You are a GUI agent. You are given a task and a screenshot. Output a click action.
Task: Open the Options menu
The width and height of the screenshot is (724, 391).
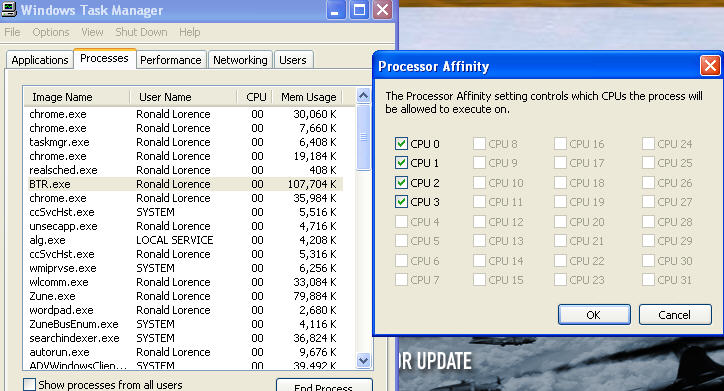[51, 32]
